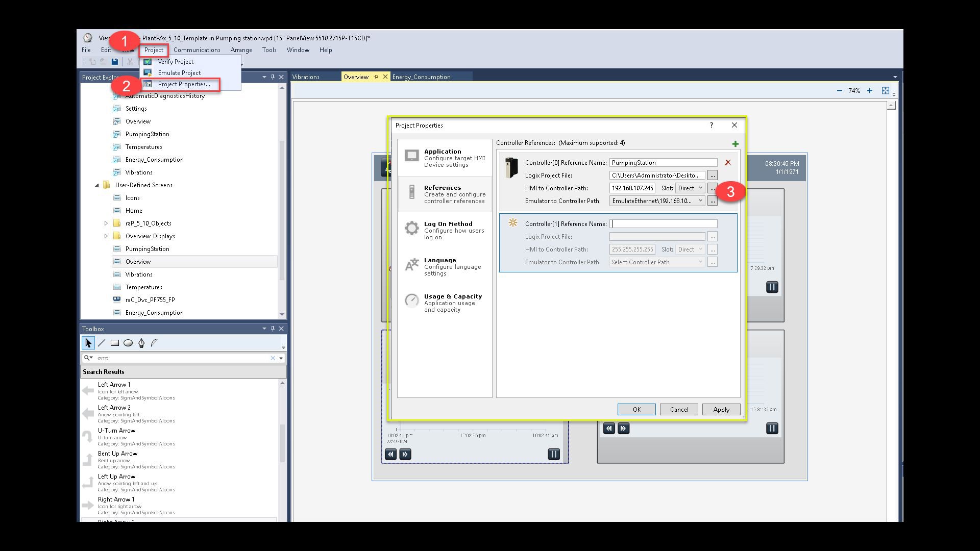Select Project Properties from menu
Image resolution: width=980 pixels, height=551 pixels.
pyautogui.click(x=184, y=84)
